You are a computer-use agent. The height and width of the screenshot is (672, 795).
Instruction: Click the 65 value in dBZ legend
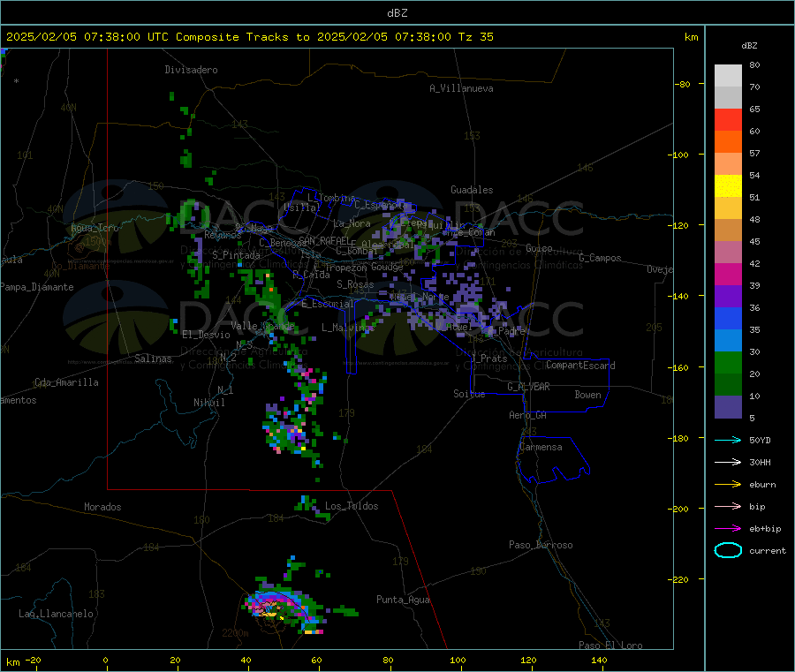pos(754,109)
